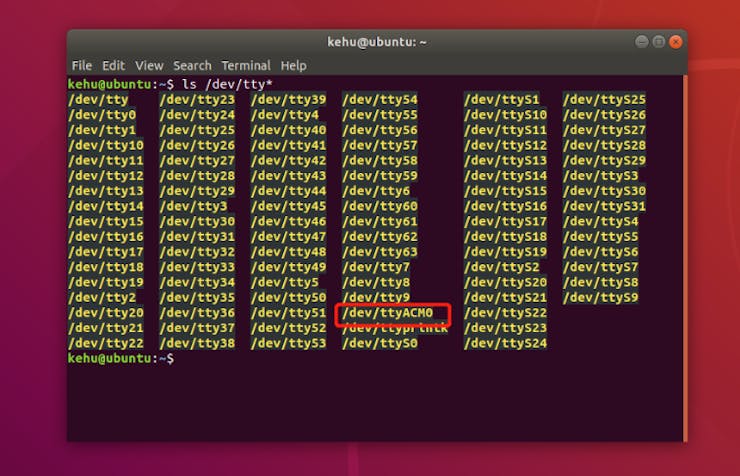Open the File menu
Viewport: 740px width, 476px height.
tap(82, 66)
